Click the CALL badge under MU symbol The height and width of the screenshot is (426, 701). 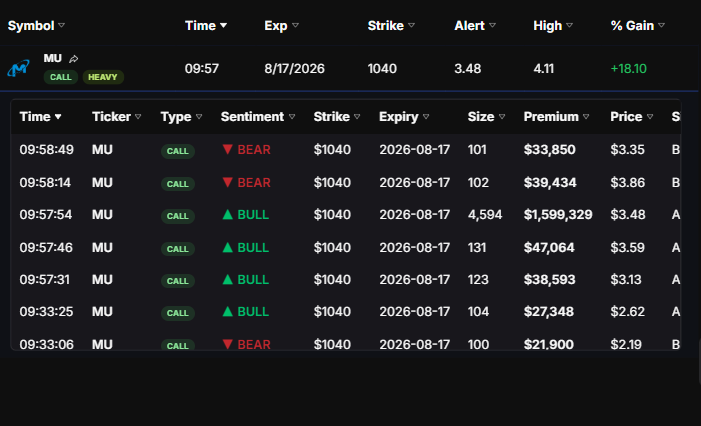tap(61, 77)
